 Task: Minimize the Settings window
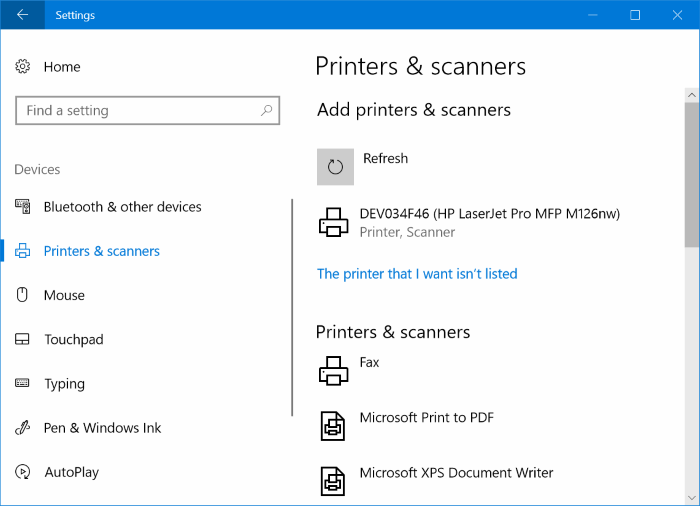tap(592, 15)
